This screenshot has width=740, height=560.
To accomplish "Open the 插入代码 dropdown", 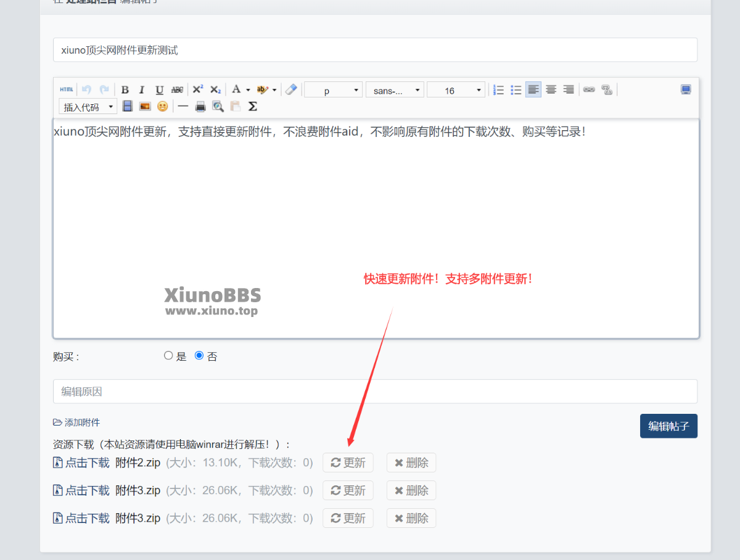I will (88, 107).
